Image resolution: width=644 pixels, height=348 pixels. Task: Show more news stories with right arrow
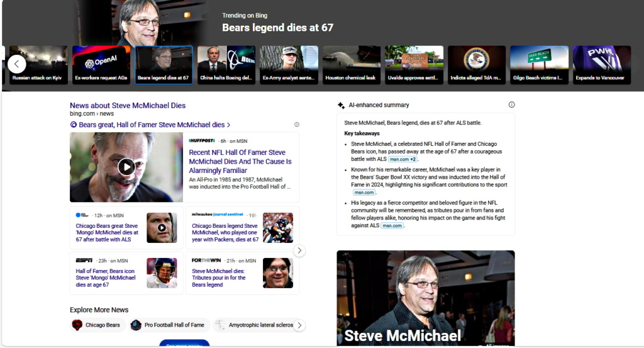(299, 250)
